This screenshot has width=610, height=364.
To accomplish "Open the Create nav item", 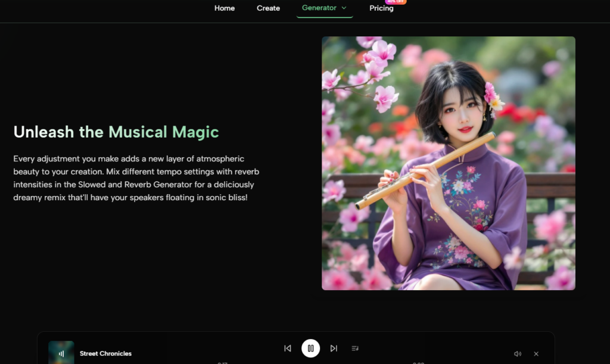I will 268,8.
